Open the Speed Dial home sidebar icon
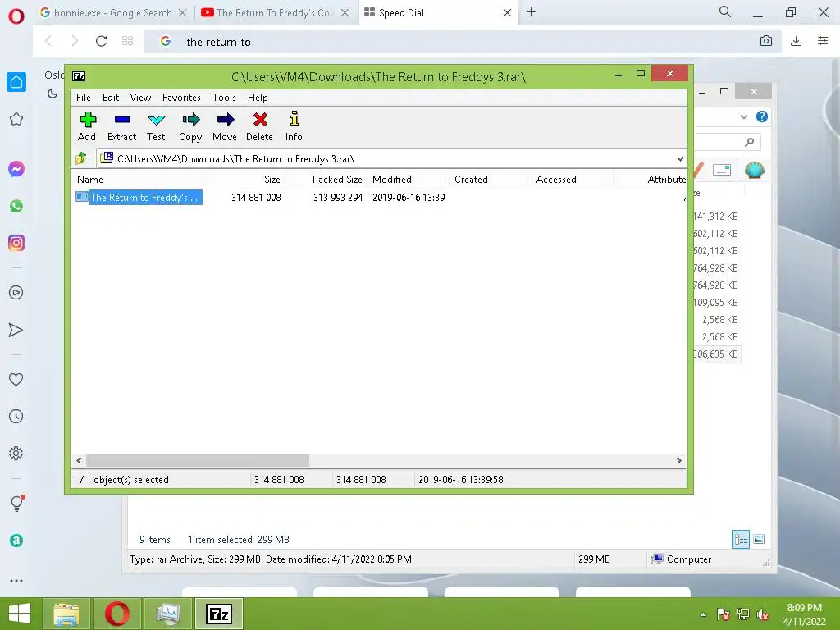Screen dimensions: 840x630 16,82
